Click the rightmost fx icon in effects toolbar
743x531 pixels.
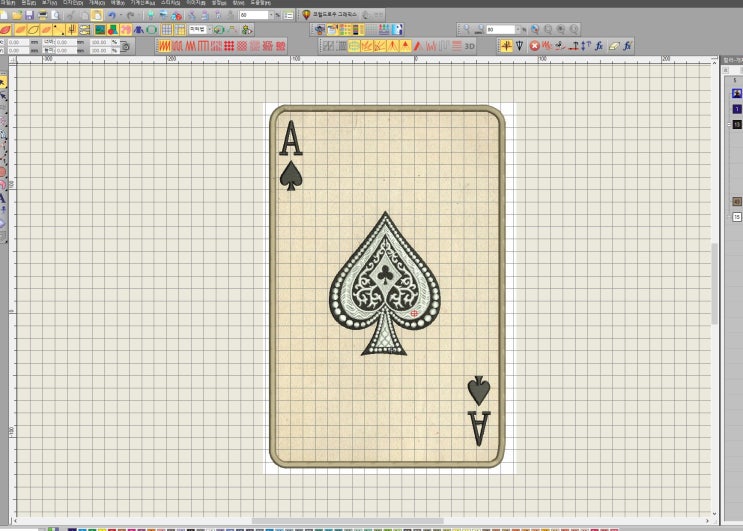click(x=627, y=46)
